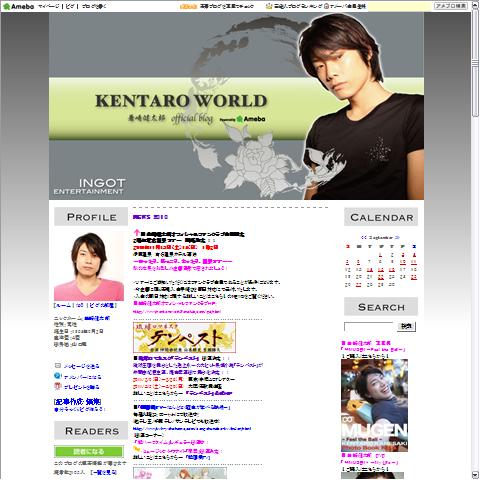Open the NEWS 2010 heading link

click(150, 217)
